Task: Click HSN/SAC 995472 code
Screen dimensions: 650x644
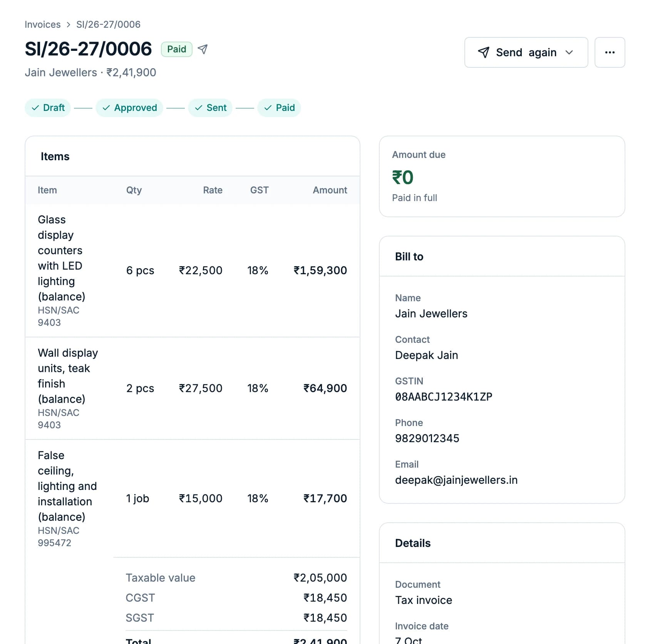Action: [59, 537]
